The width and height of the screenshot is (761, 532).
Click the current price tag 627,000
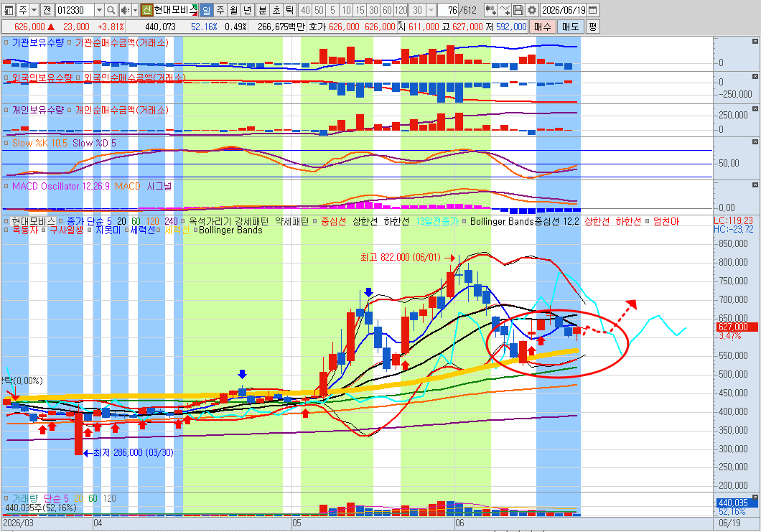click(736, 327)
